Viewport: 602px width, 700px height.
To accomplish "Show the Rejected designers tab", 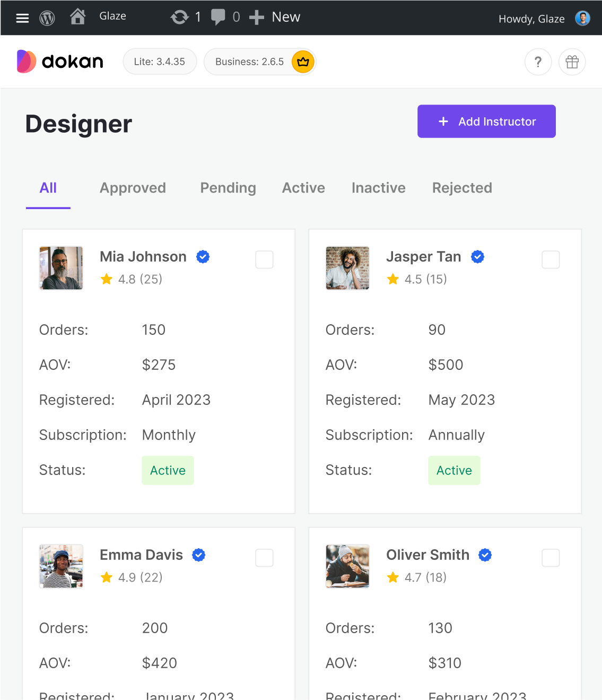I will coord(462,188).
